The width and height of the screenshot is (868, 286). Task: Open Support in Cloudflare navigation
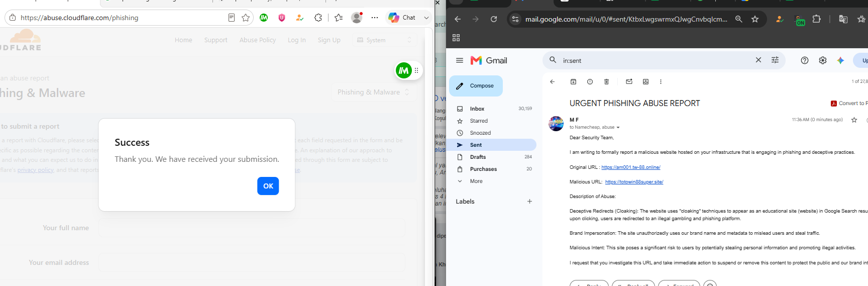click(216, 40)
